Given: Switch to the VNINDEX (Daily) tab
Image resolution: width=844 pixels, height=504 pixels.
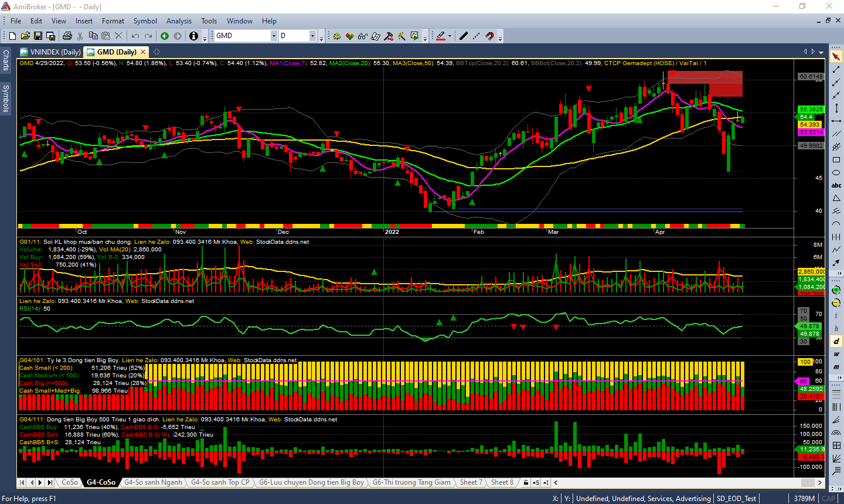Looking at the screenshot, I should (50, 52).
